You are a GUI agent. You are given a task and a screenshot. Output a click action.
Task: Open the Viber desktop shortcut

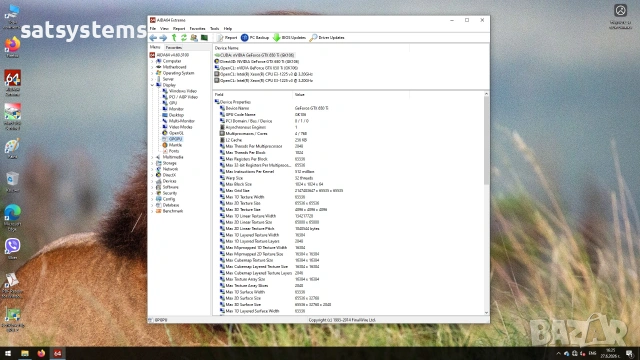pos(13,249)
